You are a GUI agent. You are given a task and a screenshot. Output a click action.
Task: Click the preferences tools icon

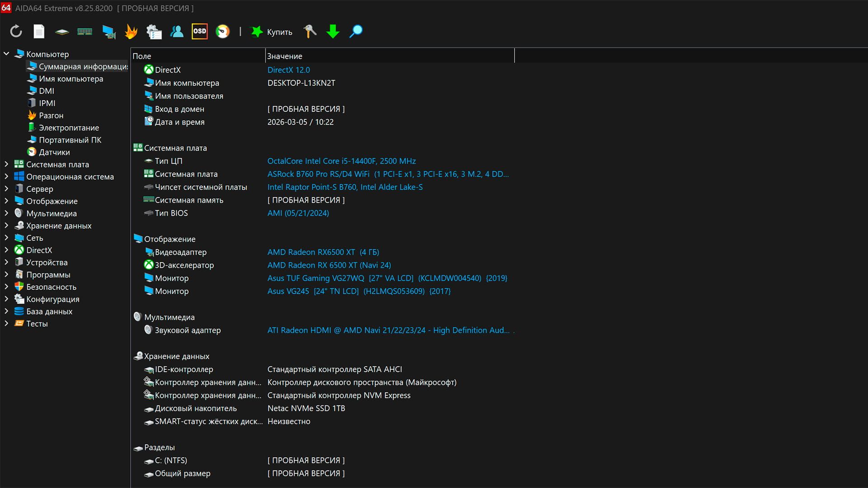point(310,32)
